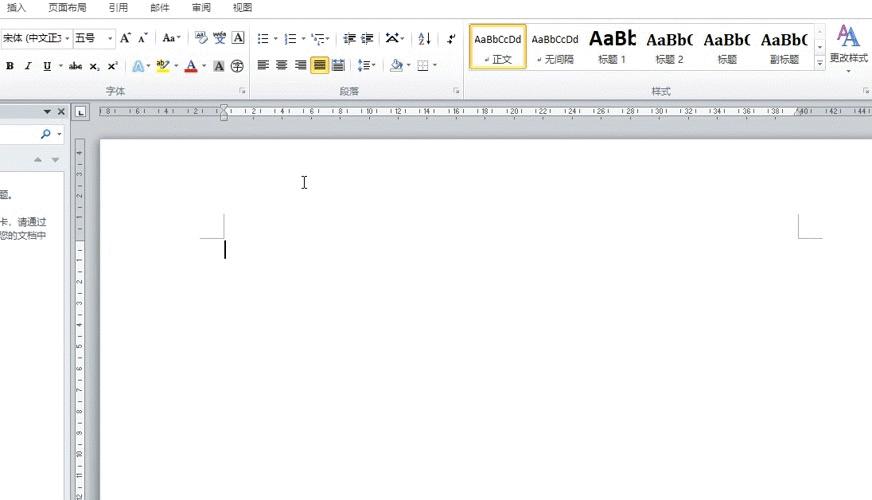Viewport: 872px width, 500px height.
Task: Click the Bullets list icon
Action: (x=263, y=38)
